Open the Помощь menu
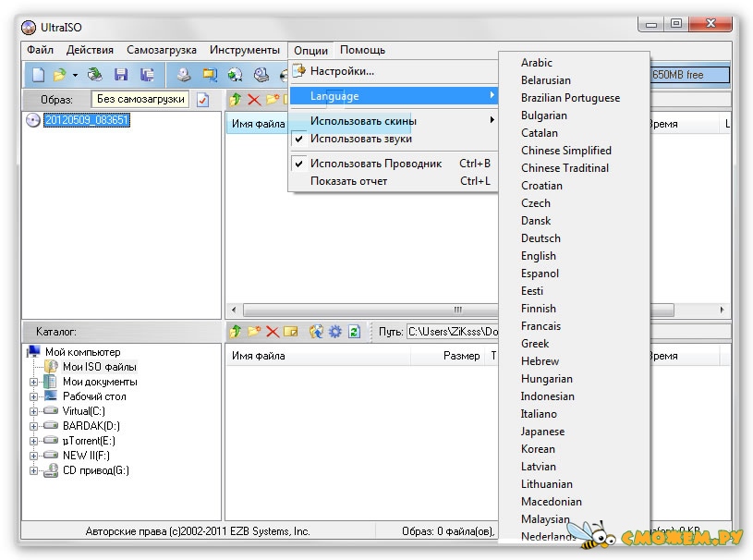 (362, 50)
